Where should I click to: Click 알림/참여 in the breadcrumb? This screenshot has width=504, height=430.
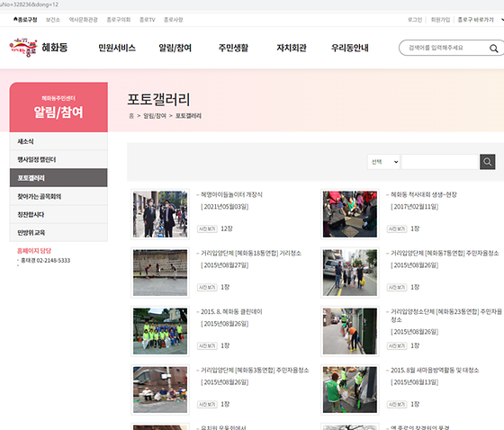click(155, 116)
